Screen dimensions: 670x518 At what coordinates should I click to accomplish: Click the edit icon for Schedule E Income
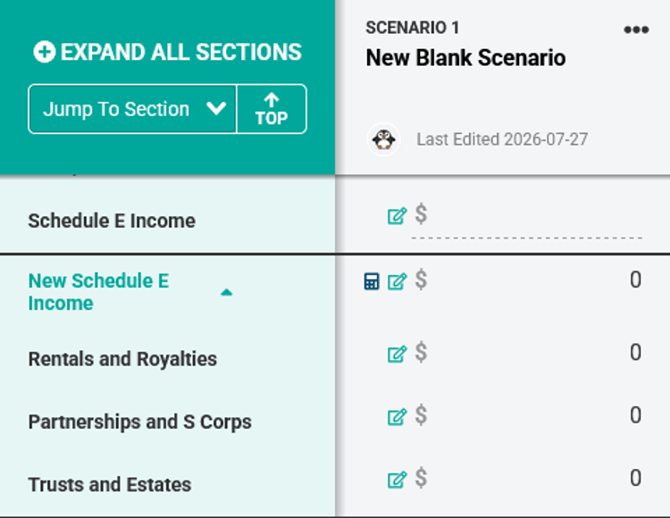pos(397,216)
